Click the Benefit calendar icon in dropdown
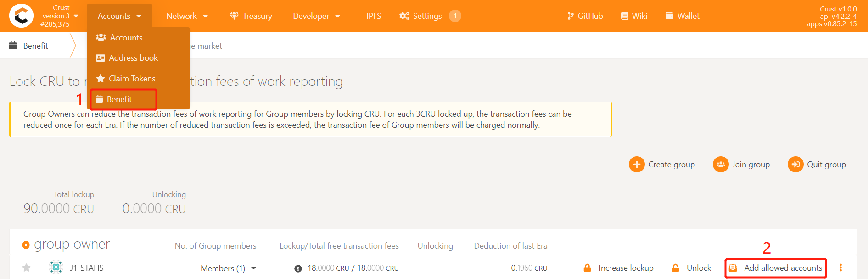Image resolution: width=868 pixels, height=279 pixels. click(x=99, y=99)
